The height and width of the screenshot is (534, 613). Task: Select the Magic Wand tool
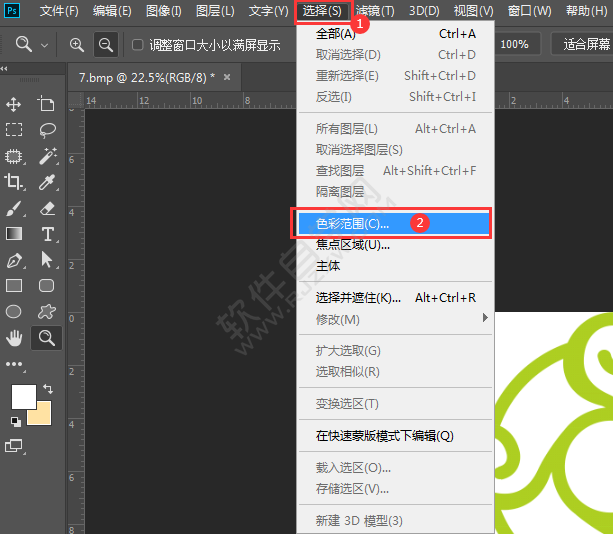pos(46,156)
